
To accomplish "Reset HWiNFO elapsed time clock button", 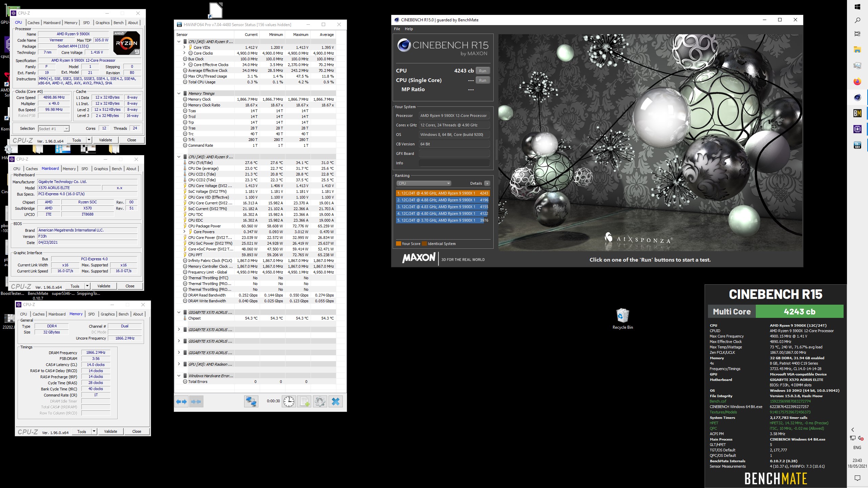I will click(289, 402).
